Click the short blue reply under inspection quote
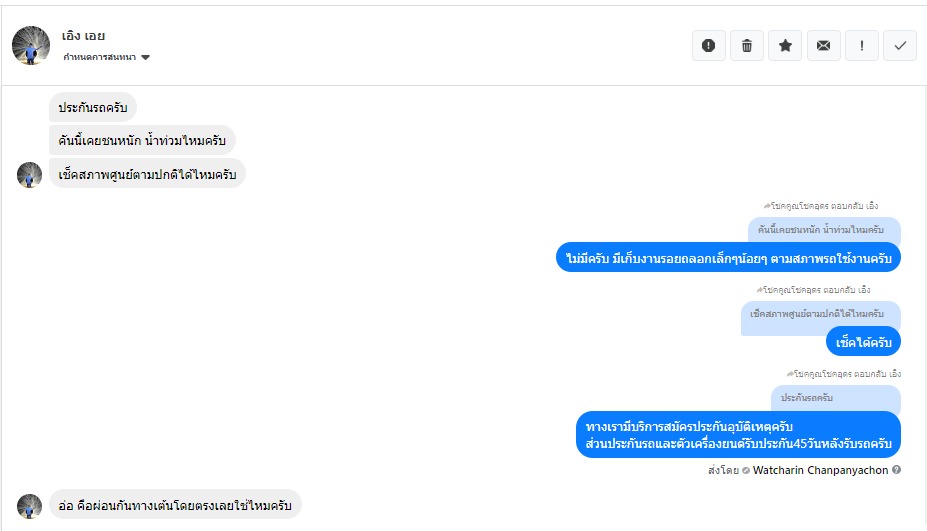 point(863,342)
